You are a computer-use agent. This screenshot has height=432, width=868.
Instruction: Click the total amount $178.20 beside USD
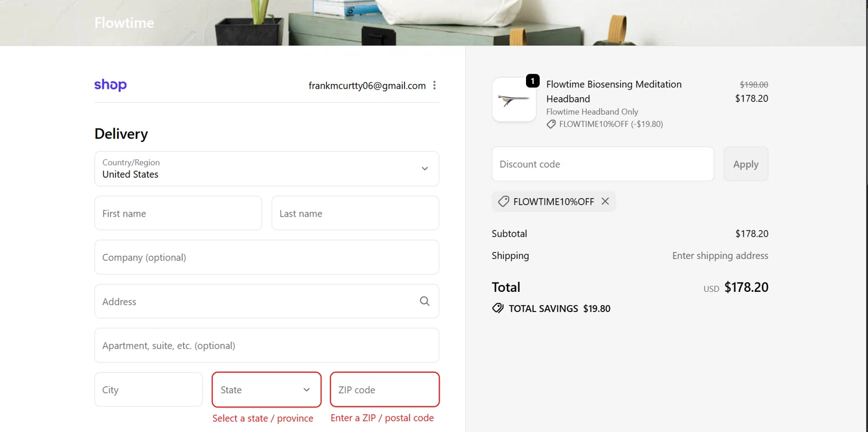[x=746, y=287]
